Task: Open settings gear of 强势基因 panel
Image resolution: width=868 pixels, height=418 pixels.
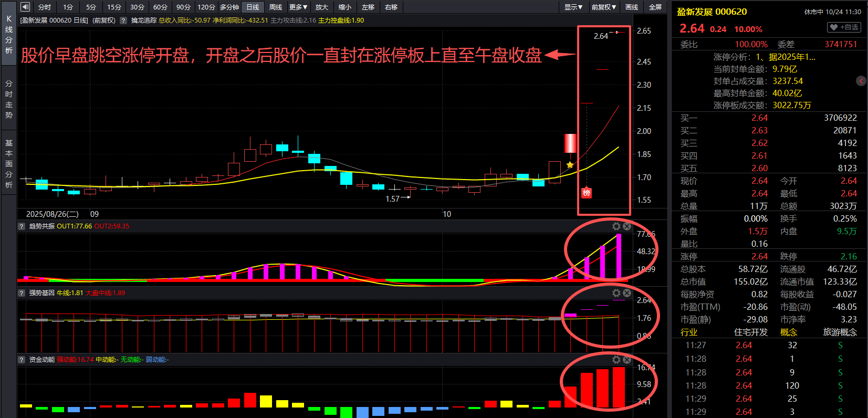Action: (x=616, y=293)
